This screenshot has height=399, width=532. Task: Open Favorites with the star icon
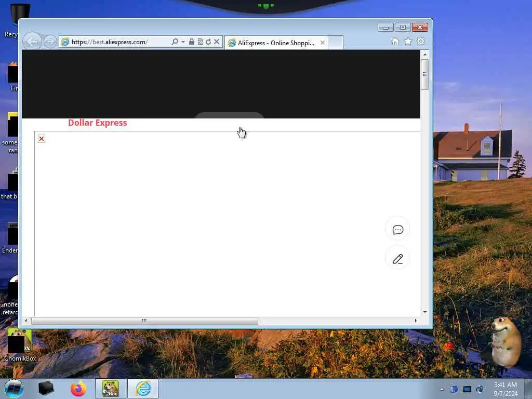pyautogui.click(x=408, y=42)
